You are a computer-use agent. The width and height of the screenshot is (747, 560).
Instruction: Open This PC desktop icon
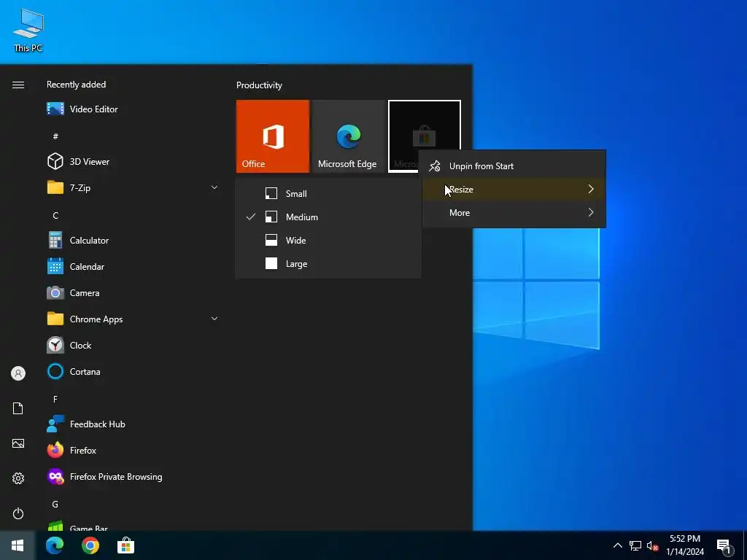(28, 31)
